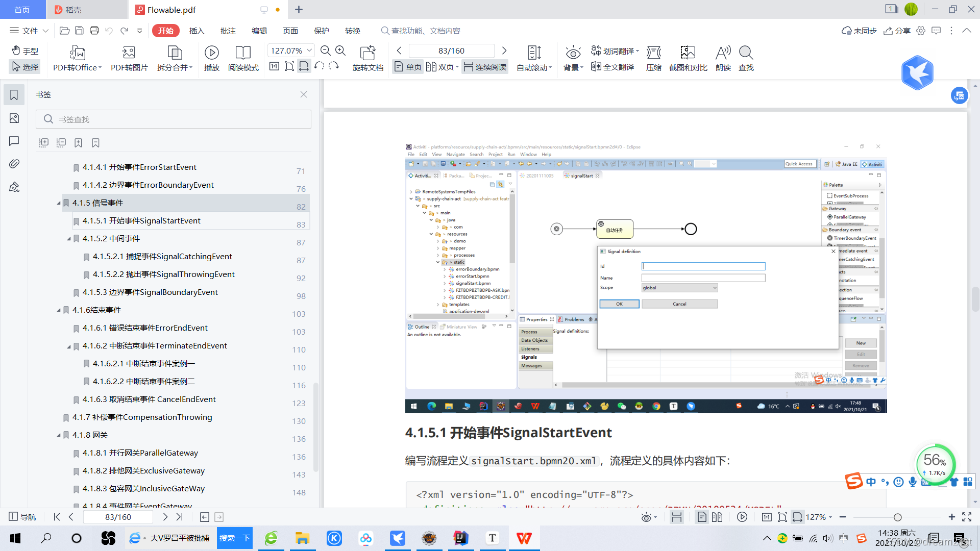This screenshot has width=980, height=551.
Task: Open the 127.07% zoom level dropdown
Action: [x=309, y=51]
